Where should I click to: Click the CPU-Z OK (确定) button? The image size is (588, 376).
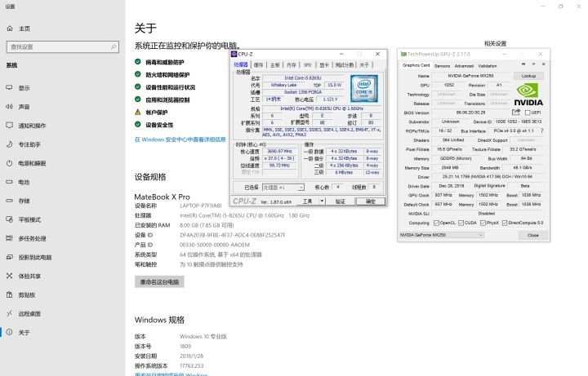[x=371, y=201]
